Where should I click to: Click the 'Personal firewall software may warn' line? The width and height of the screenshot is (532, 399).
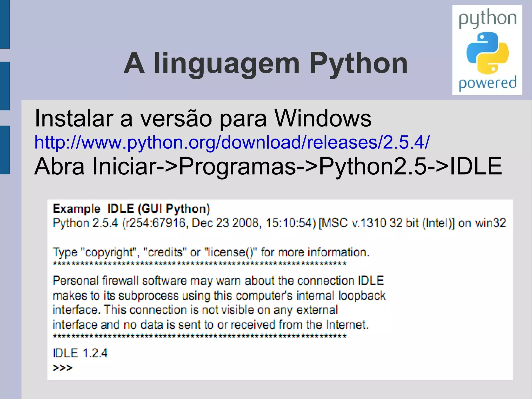pos(218,281)
